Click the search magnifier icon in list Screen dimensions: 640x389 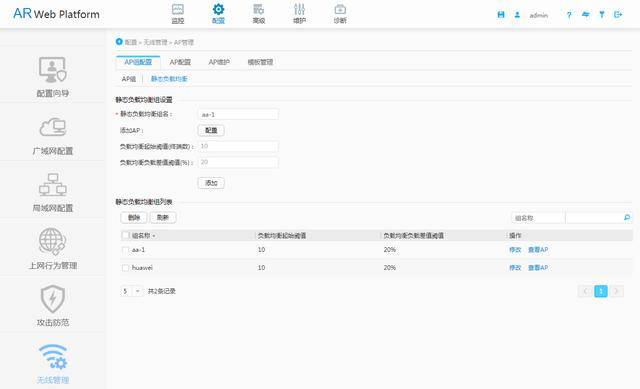point(627,218)
